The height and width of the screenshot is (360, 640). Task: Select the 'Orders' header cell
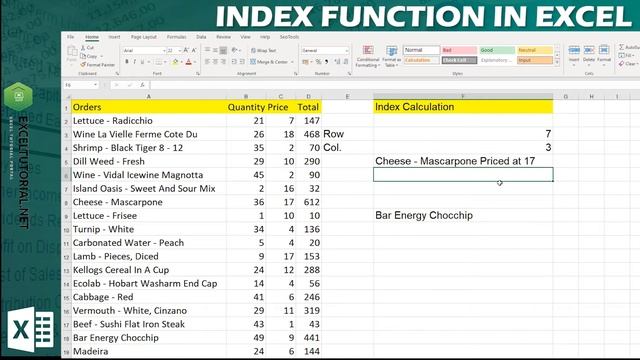pyautogui.click(x=149, y=107)
